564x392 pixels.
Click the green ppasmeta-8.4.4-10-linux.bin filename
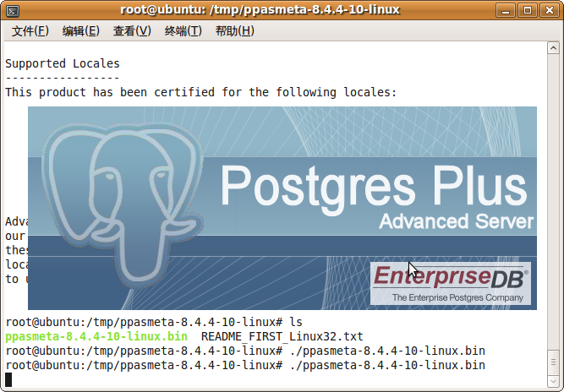(x=96, y=337)
